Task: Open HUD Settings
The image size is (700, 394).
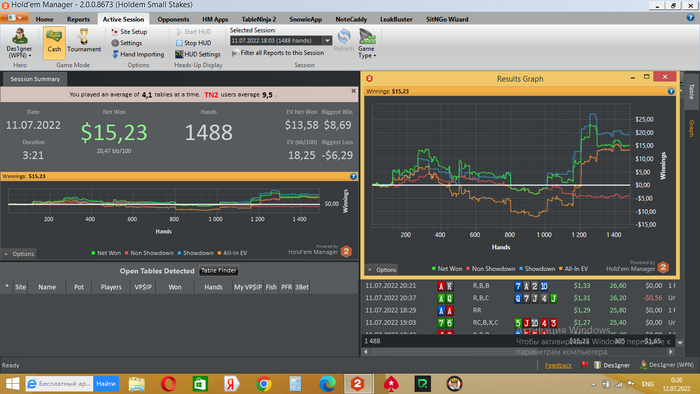Action: click(198, 54)
